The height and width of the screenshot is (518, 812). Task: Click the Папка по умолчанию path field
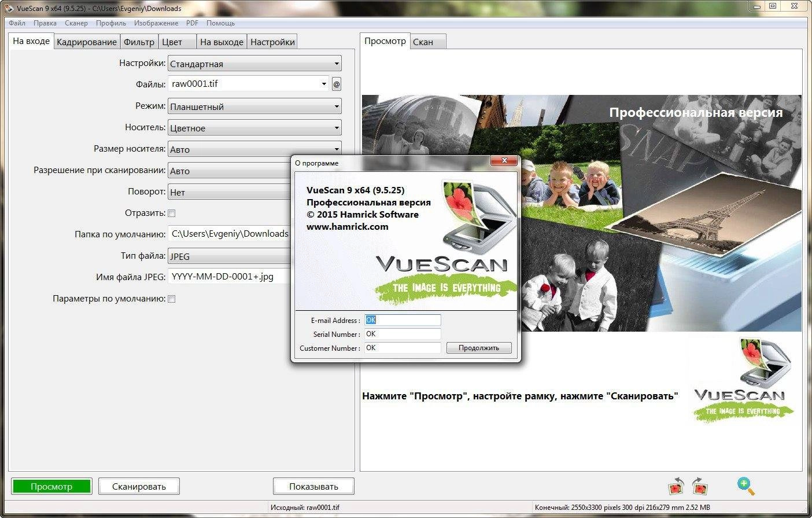point(229,234)
